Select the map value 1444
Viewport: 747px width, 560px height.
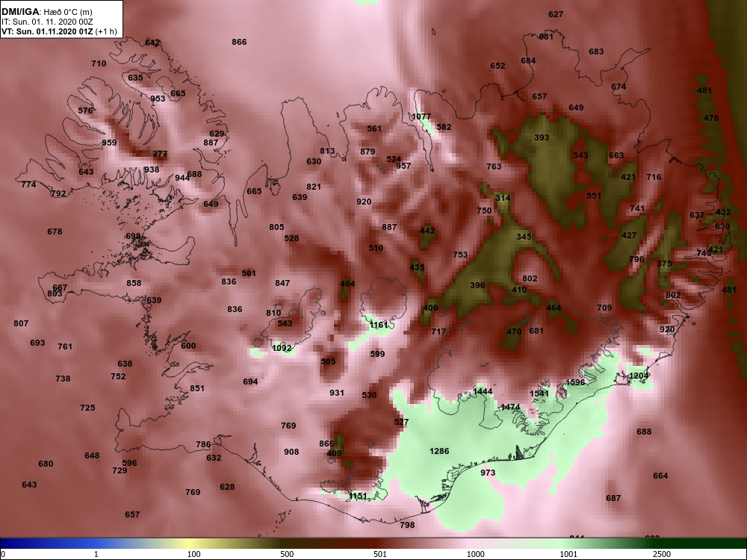click(x=483, y=391)
